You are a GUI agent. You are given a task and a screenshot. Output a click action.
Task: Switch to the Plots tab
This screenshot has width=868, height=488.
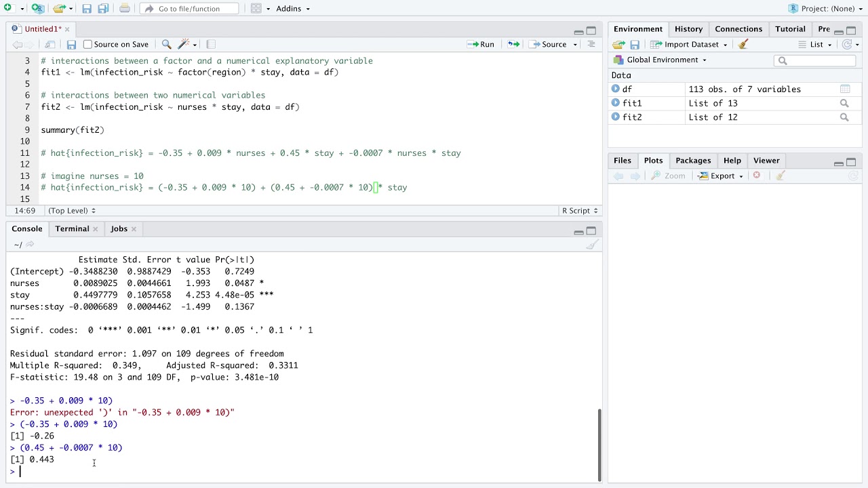coord(653,161)
